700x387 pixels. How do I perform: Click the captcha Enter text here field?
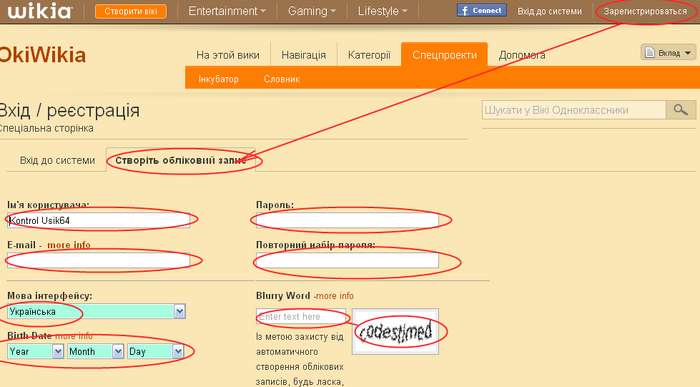(x=301, y=317)
